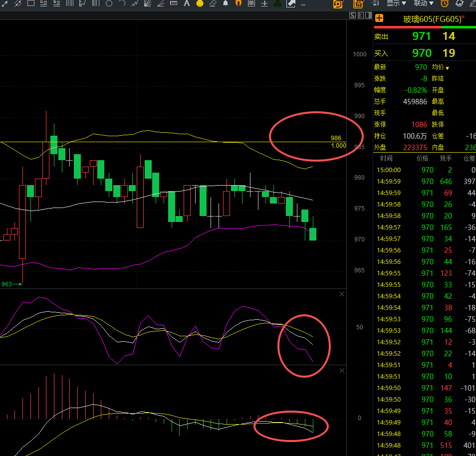This screenshot has width=476, height=456.
Task: Click open interest value 100.6万
Action: (x=415, y=136)
